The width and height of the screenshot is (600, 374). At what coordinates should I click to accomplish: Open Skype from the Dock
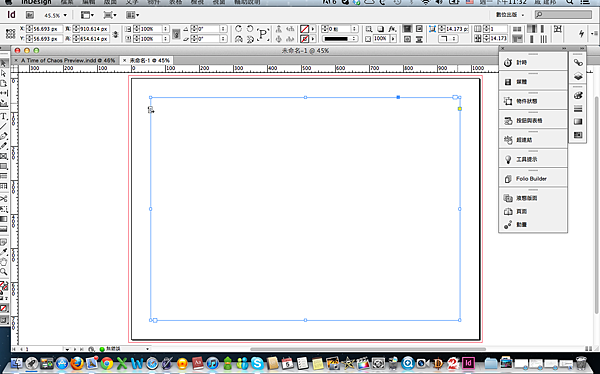pos(257,363)
